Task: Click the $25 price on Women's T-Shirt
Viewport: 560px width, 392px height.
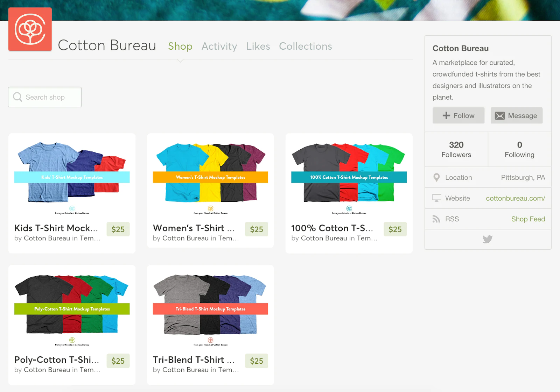Action: click(257, 229)
